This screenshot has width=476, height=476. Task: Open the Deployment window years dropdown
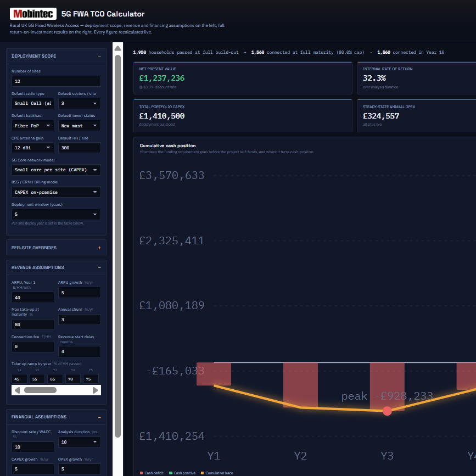tap(56, 214)
